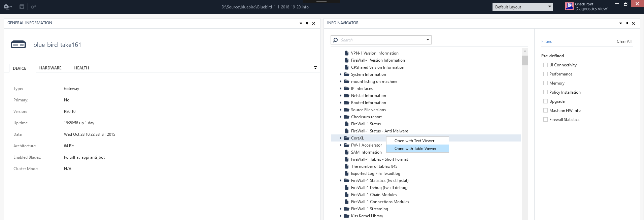The image size is (644, 220).
Task: Expand the Netstat Information folder arrow
Action: 340,96
